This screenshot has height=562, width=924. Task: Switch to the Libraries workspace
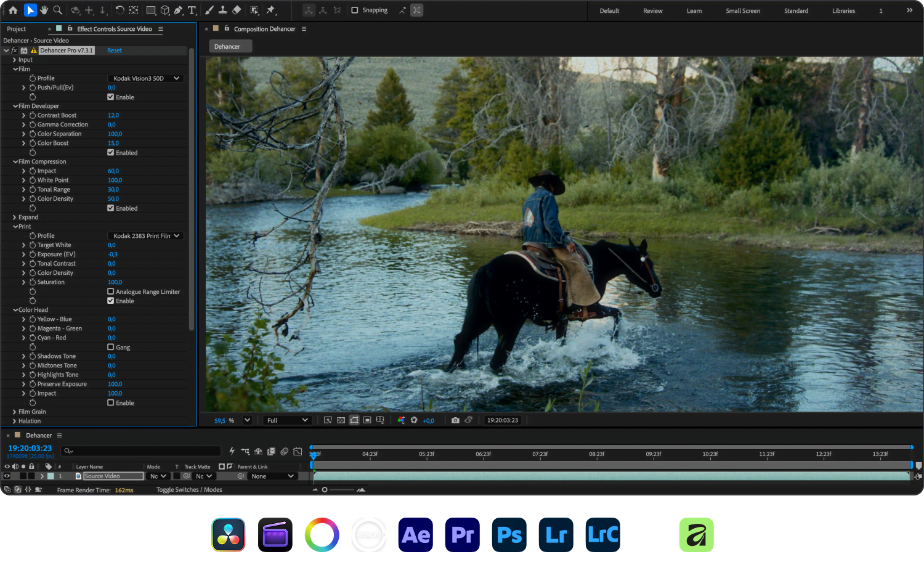(843, 10)
